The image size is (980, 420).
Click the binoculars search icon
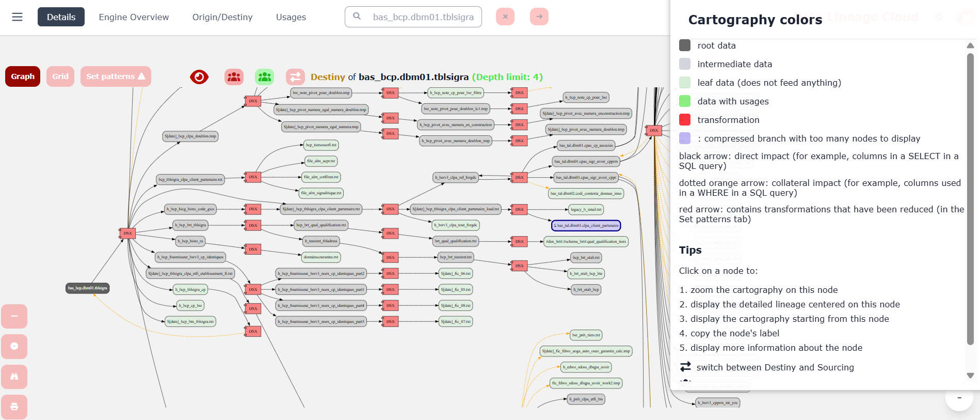[x=14, y=377]
